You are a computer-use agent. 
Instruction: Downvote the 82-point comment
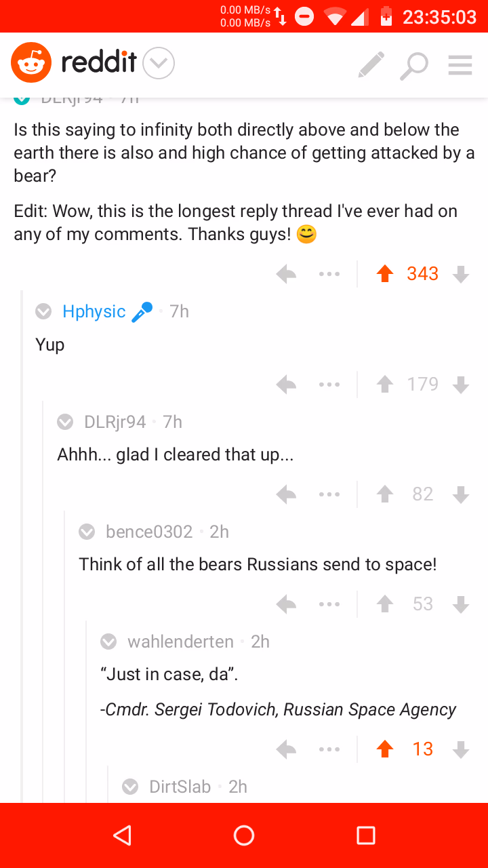pyautogui.click(x=461, y=494)
